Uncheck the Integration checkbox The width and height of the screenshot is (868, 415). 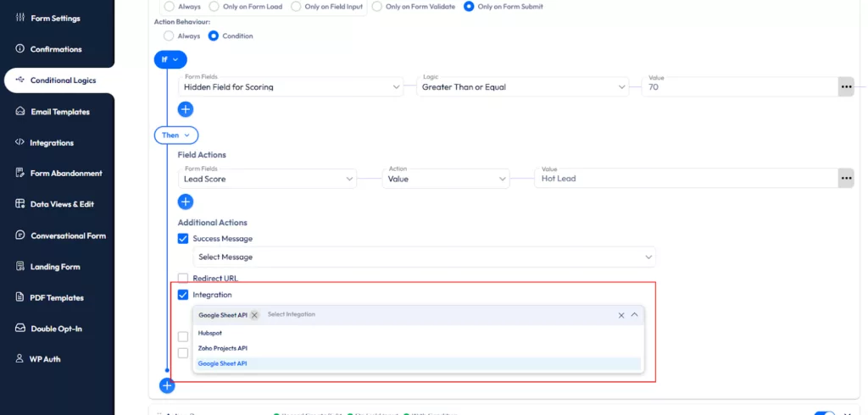(x=183, y=295)
